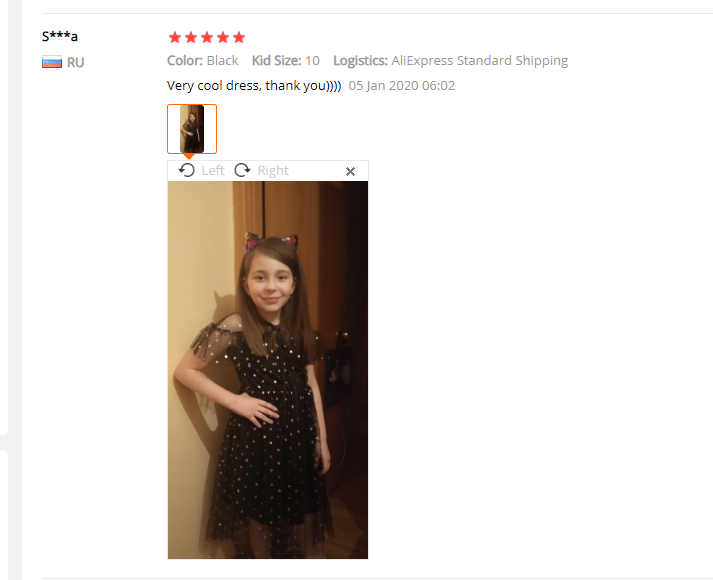Viewport: 713px width, 580px height.
Task: Click the "Color: Black" attribute
Action: 203,60
